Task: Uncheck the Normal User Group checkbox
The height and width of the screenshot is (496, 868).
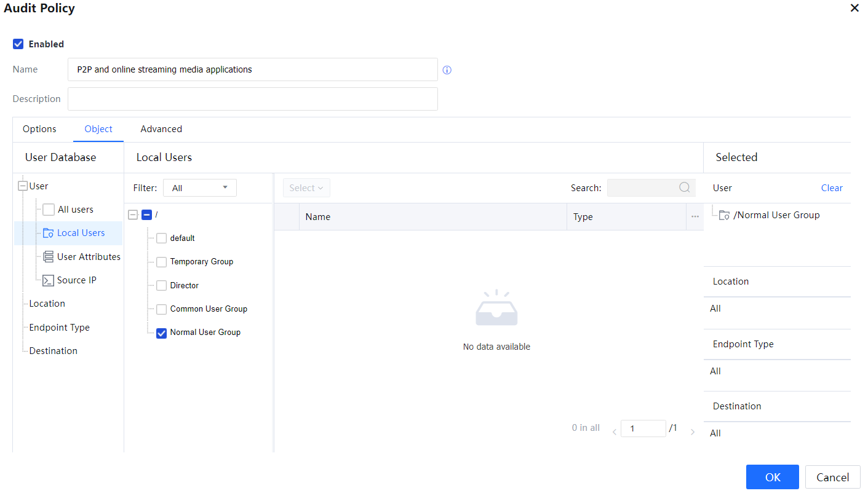Action: 161,333
